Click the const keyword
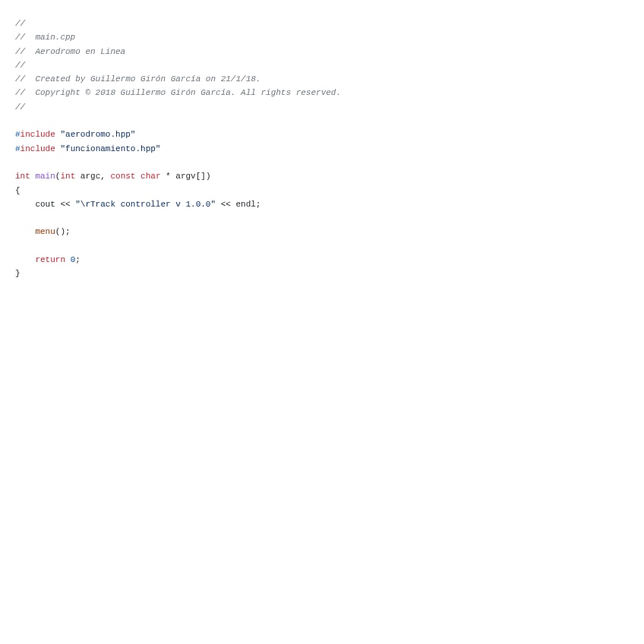 123,176
